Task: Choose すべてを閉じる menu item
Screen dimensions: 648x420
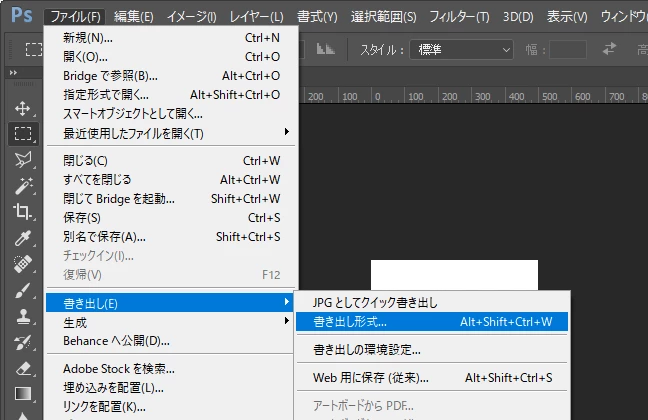Action: click(171, 179)
